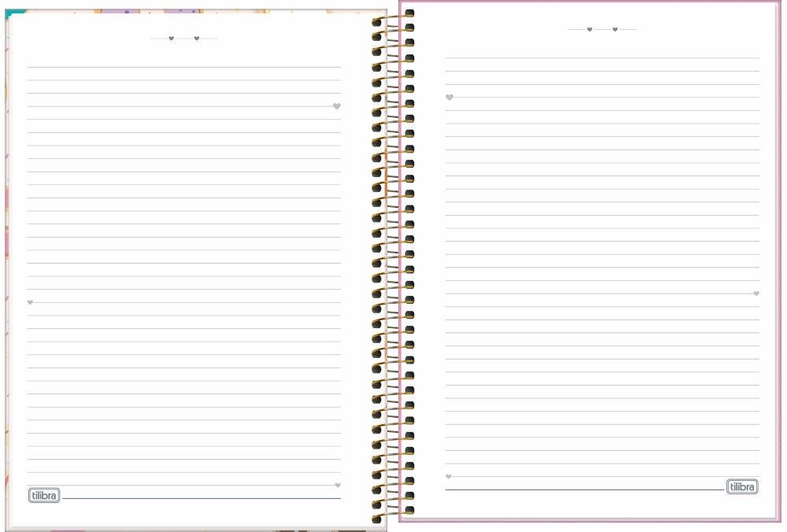Click the tilibra logo on the right page
This screenshot has height=532, width=787.
[741, 487]
